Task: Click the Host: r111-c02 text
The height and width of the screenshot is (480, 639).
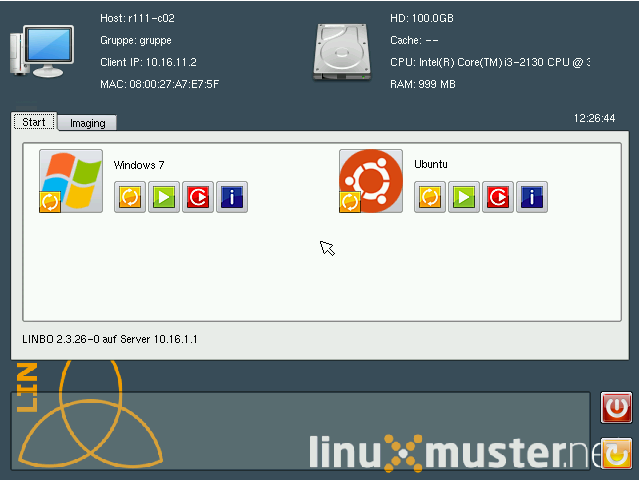Action: pos(137,18)
